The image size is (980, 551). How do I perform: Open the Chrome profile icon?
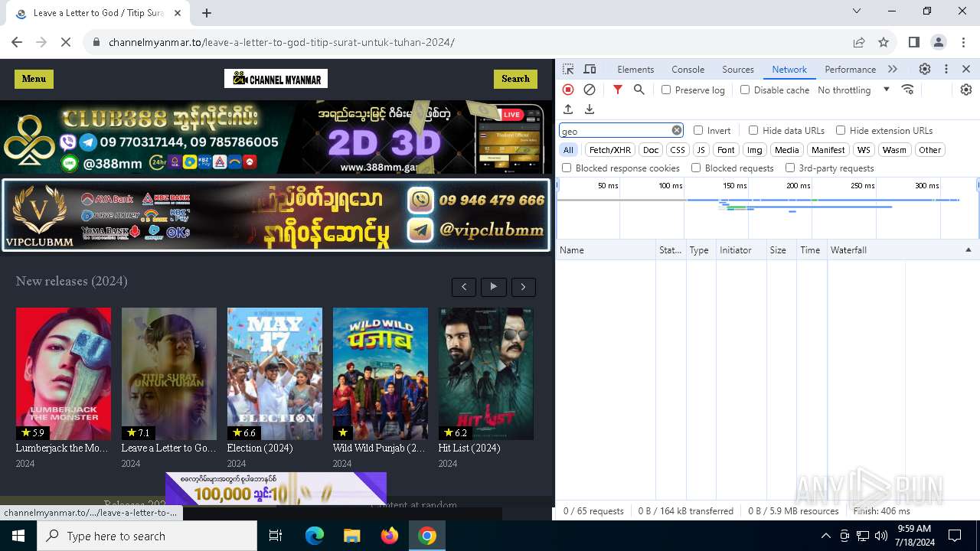tap(939, 42)
